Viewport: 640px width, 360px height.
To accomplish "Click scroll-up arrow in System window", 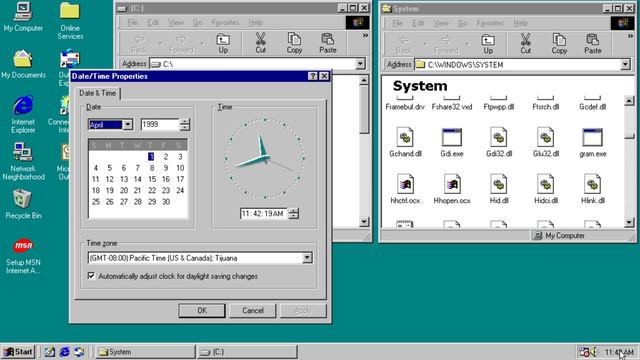I will click(x=629, y=100).
